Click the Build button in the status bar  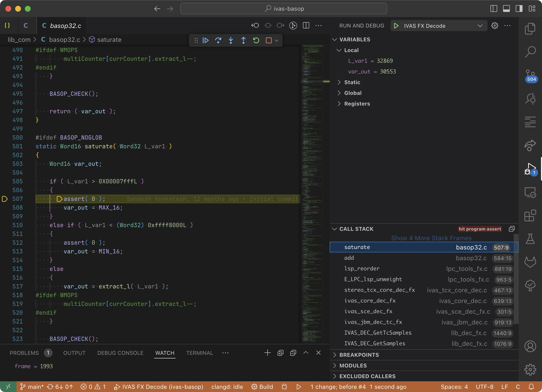tap(262, 387)
